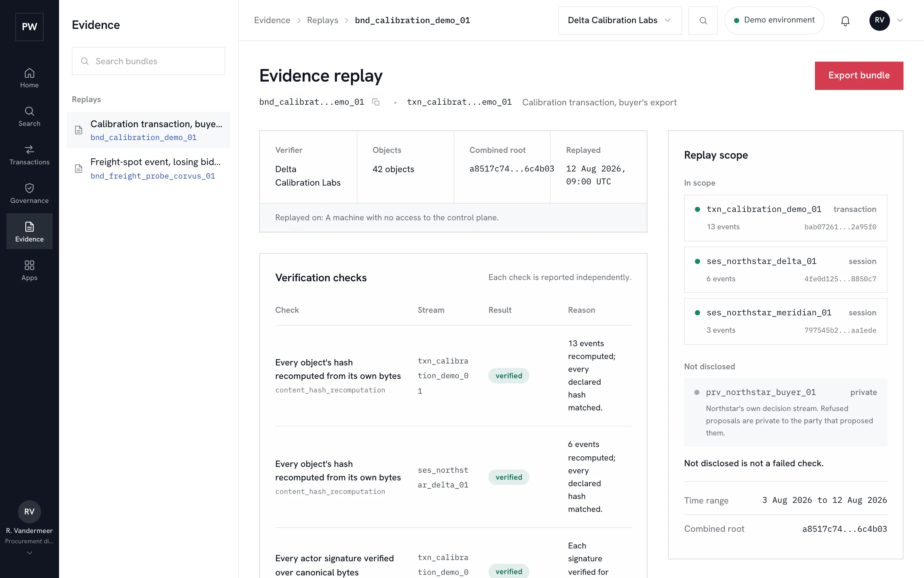This screenshot has width=924, height=578.
Task: Click 'Check' column header
Action: pyautogui.click(x=287, y=310)
